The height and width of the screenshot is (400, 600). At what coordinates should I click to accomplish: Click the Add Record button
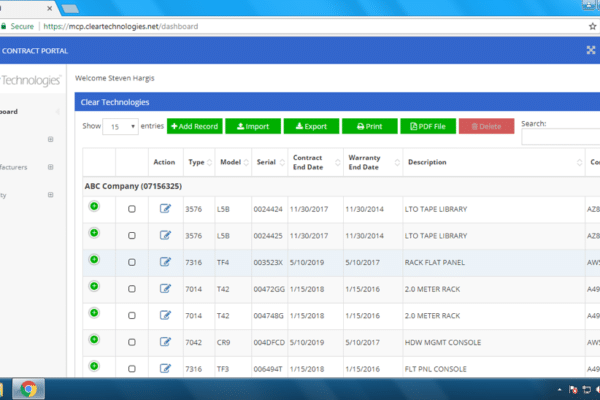[194, 126]
